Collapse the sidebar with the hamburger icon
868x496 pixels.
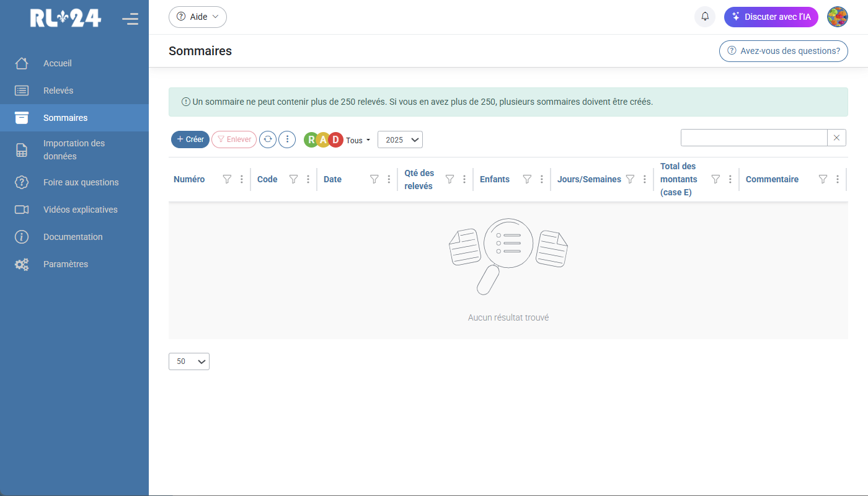point(130,19)
